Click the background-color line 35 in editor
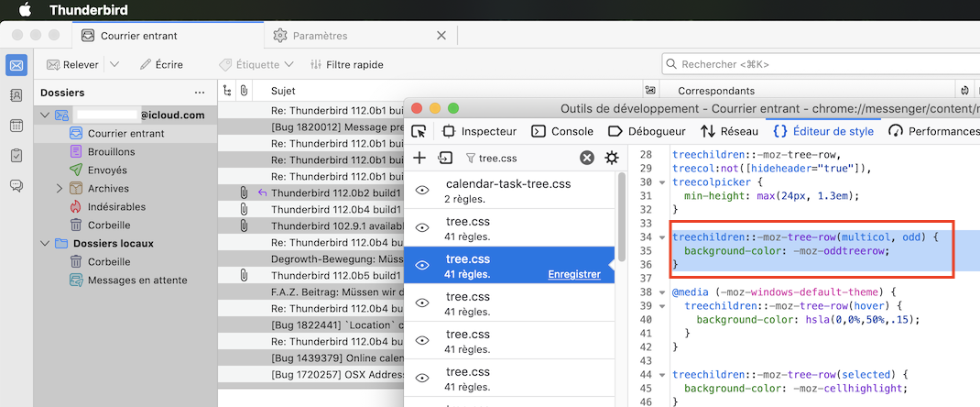The height and width of the screenshot is (407, 980). [x=786, y=251]
